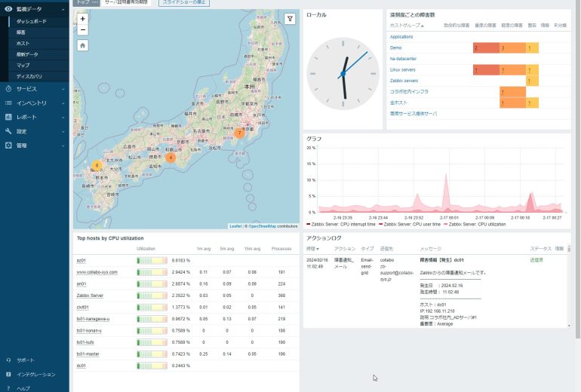Open the Zabbix servers host group link
Image resolution: width=581 pixels, height=392 pixels.
click(404, 81)
